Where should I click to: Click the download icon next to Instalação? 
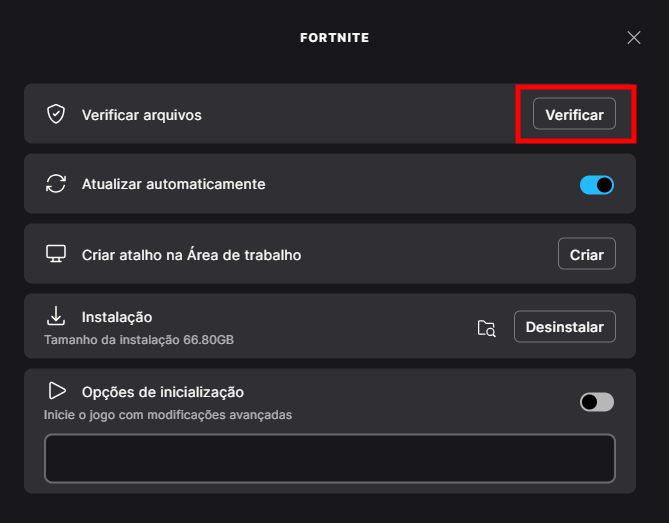pyautogui.click(x=56, y=317)
